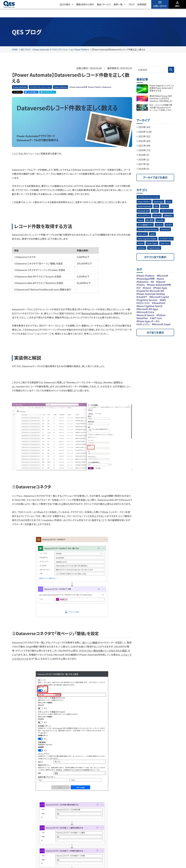Open the AIエージェント AutoGen latest article
186x868 pixels.
tap(155, 107)
